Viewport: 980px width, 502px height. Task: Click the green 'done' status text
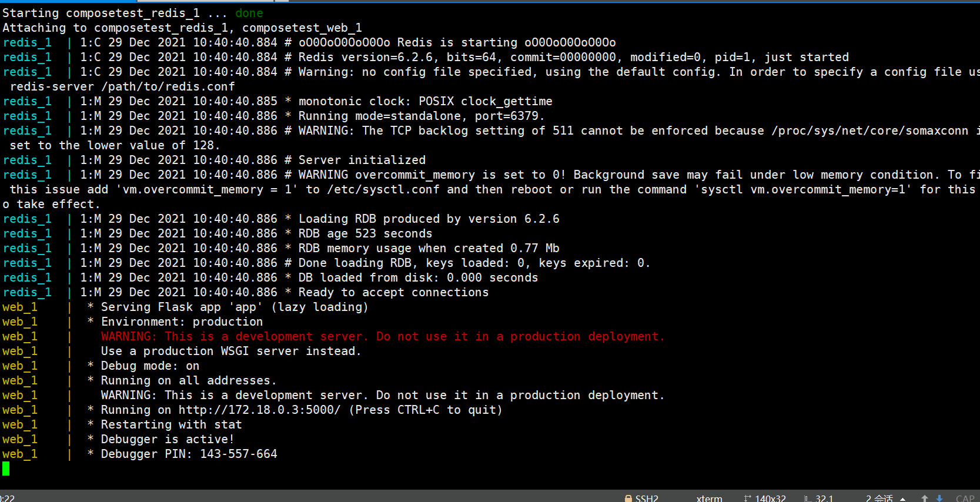pos(249,13)
